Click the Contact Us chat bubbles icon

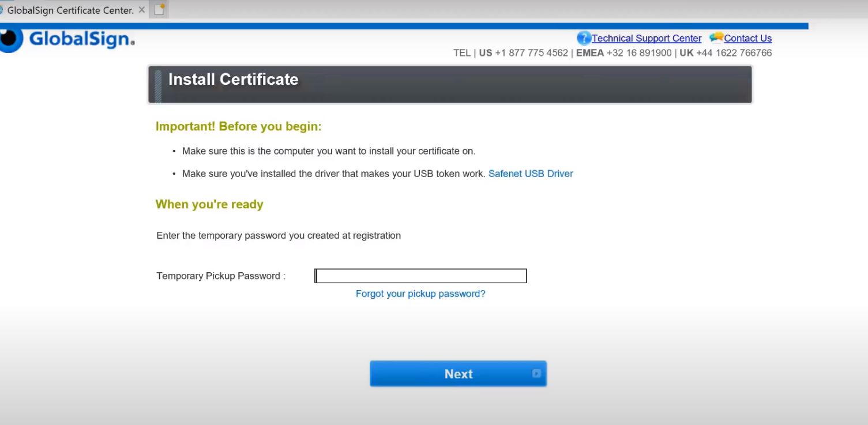tap(716, 37)
